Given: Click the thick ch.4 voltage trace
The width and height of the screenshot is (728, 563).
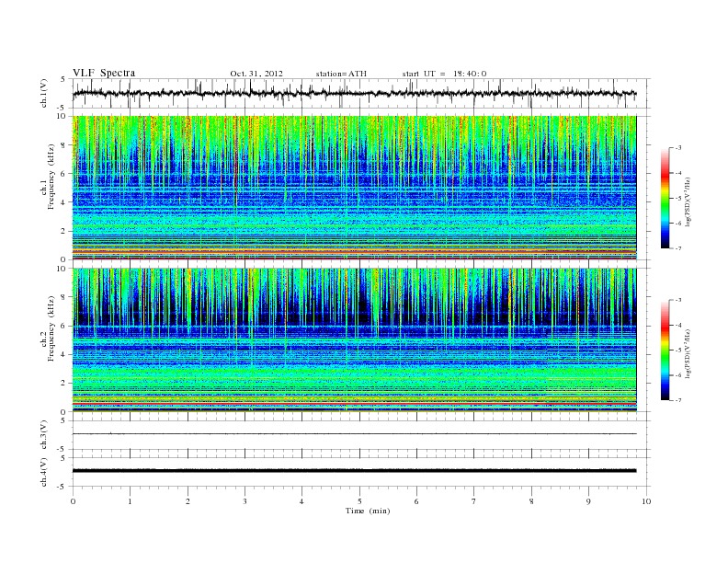Looking at the screenshot, I should click(354, 471).
